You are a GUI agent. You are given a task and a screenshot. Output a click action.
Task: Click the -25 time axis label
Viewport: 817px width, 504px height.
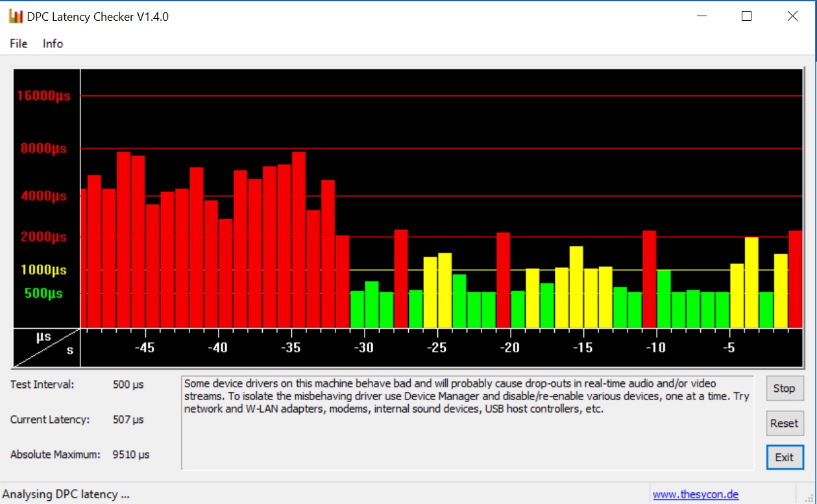tap(437, 348)
